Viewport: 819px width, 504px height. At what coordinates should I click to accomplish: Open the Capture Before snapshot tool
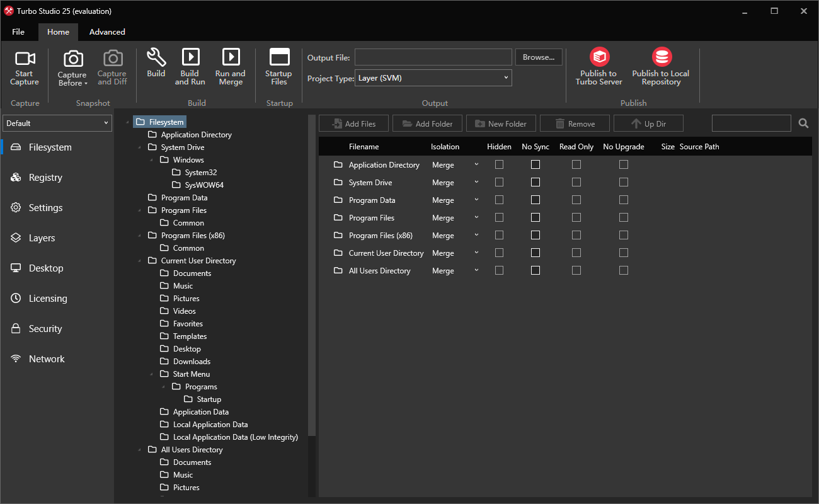73,69
